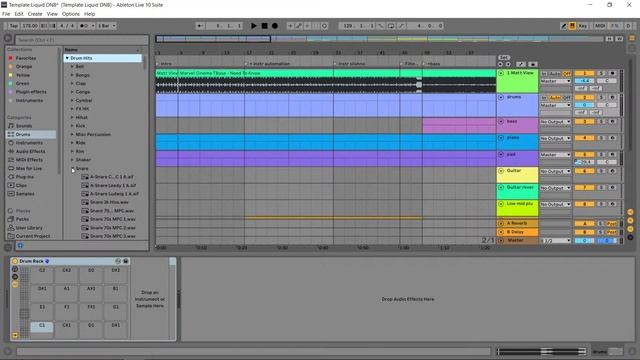This screenshot has width=640, height=360.
Task: Adjust the Master track volume value
Action: tap(584, 241)
